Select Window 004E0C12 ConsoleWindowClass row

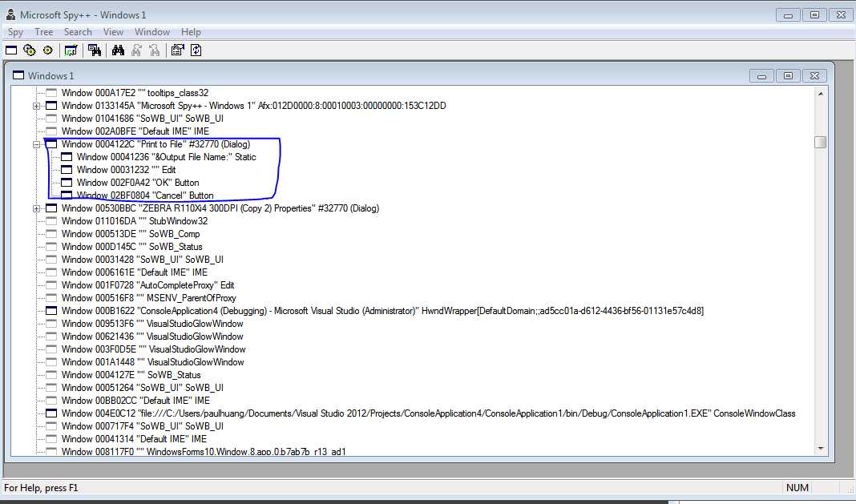[428, 413]
